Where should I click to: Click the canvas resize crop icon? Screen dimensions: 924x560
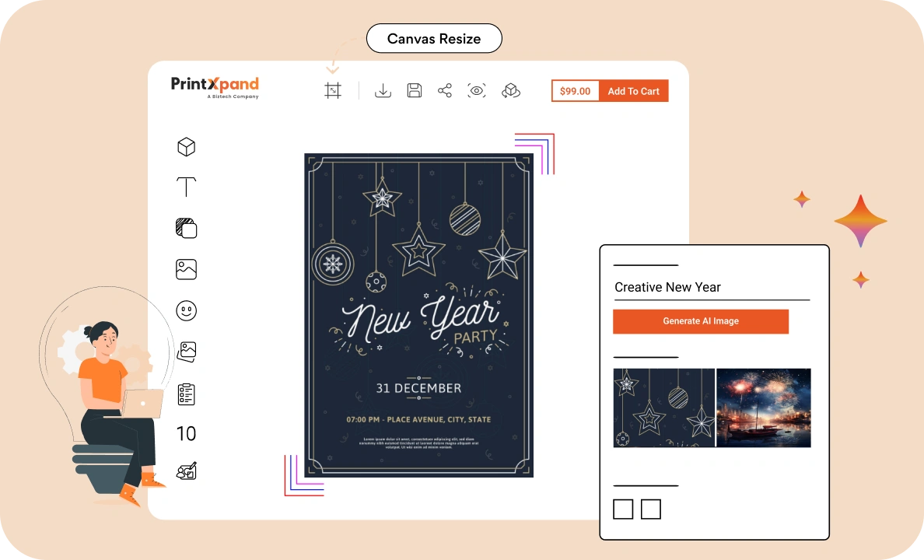[x=333, y=90]
